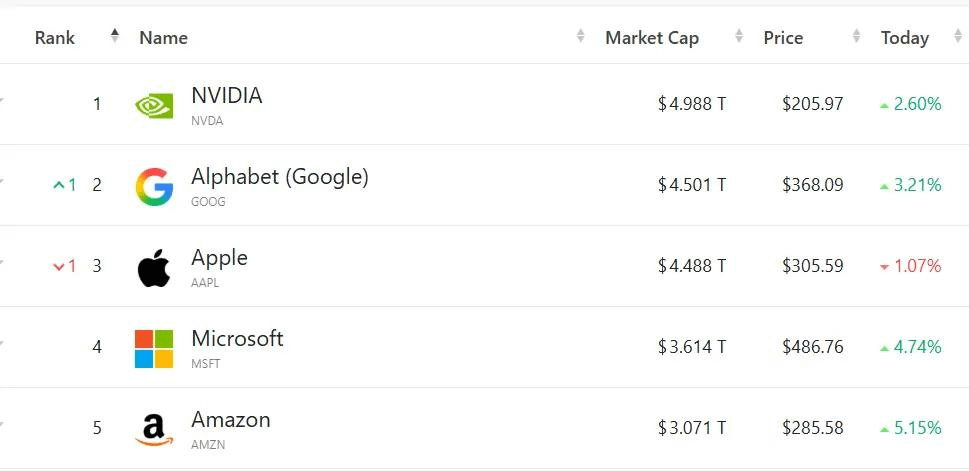Click the Alphabet Google G logo

click(154, 186)
